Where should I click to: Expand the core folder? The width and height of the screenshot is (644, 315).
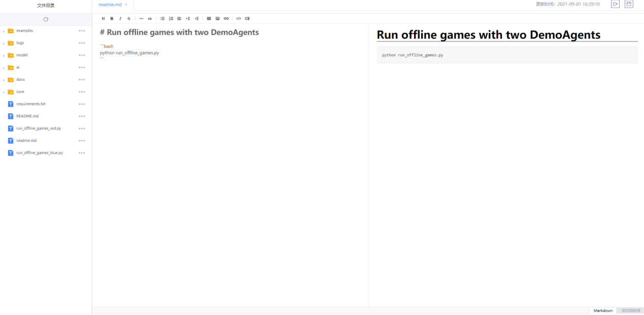click(4, 92)
